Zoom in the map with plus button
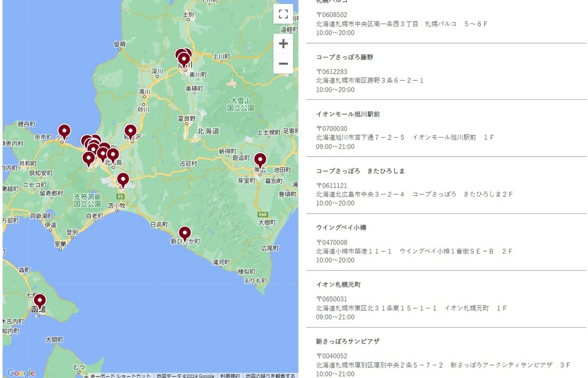 283,44
